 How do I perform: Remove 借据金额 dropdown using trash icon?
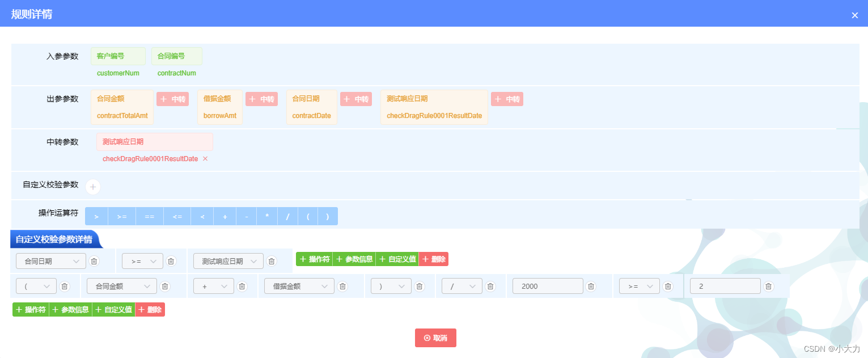coord(342,287)
